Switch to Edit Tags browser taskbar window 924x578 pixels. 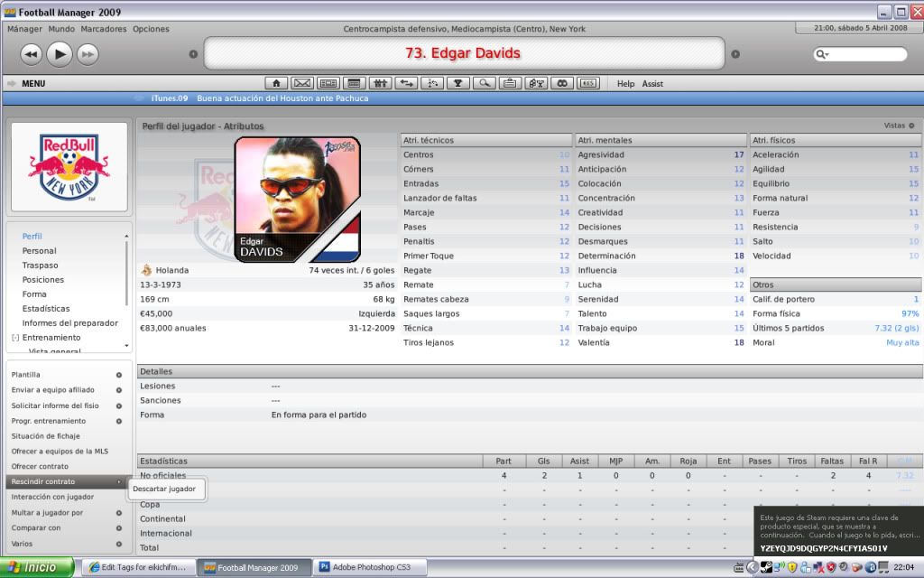point(137,567)
